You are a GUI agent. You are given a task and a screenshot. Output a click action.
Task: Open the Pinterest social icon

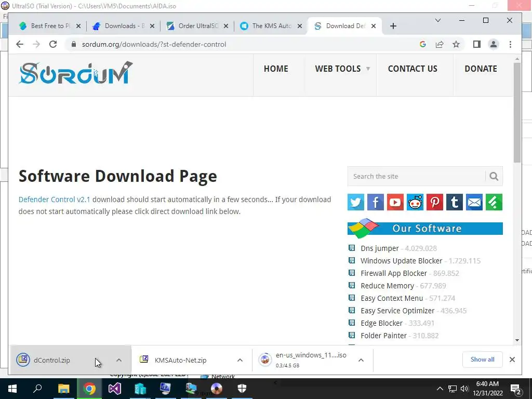pos(435,202)
